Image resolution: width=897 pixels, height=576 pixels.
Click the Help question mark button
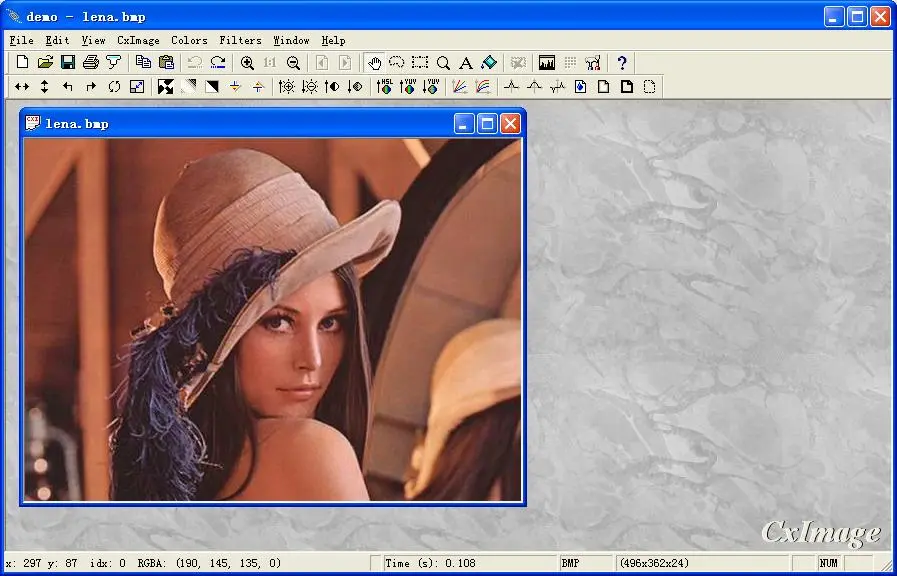click(x=621, y=62)
